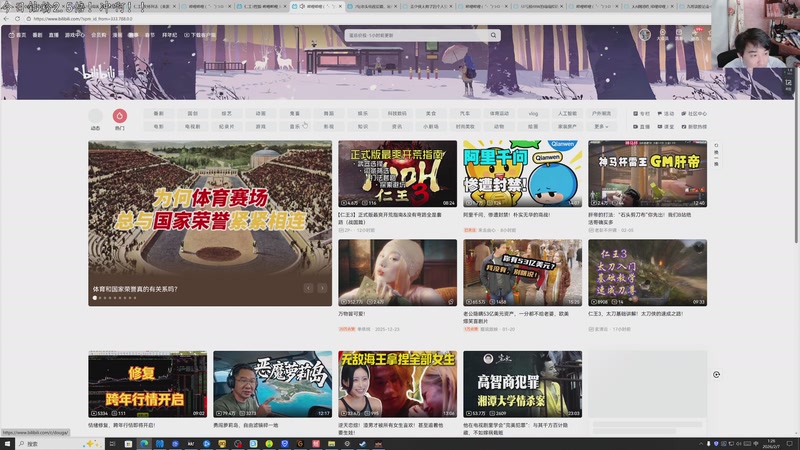Viewport: 800px width, 450px height.
Task: Select 首页 in the top navigation
Action: click(x=17, y=35)
